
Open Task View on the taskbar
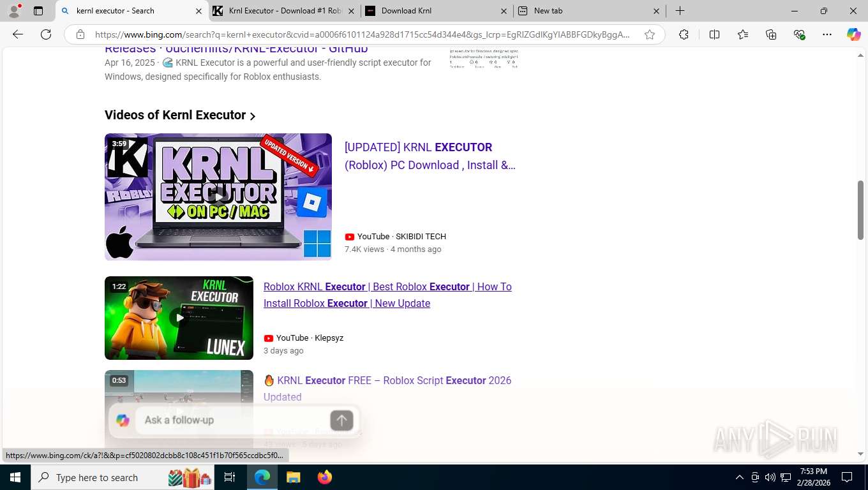tap(230, 477)
